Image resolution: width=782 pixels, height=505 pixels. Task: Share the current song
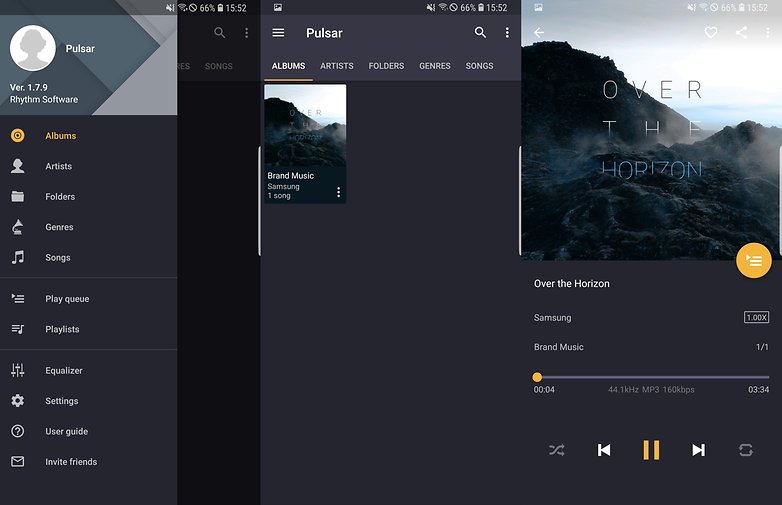pos(742,32)
